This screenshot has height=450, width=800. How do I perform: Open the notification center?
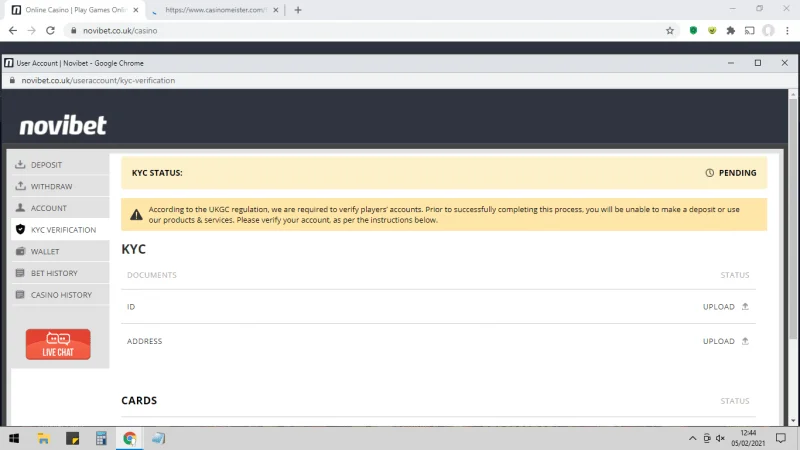[x=781, y=438]
